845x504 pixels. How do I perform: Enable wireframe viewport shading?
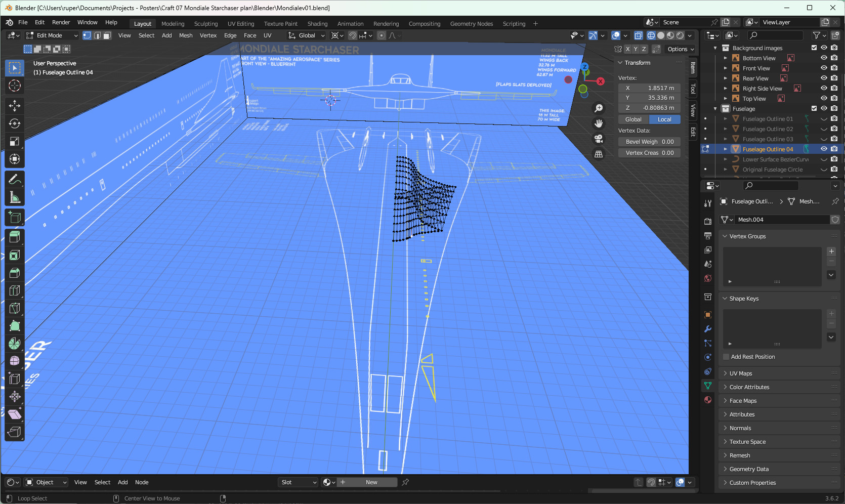pyautogui.click(x=651, y=35)
